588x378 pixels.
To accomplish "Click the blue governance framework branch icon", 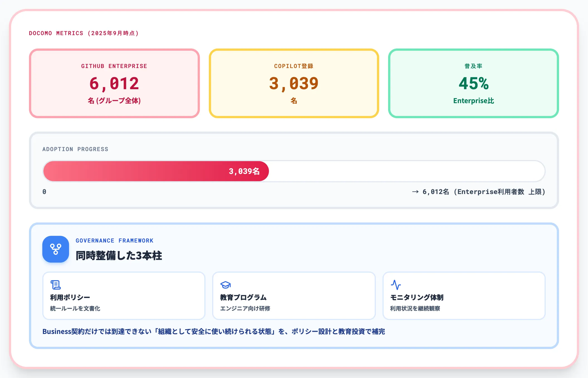I will [56, 249].
